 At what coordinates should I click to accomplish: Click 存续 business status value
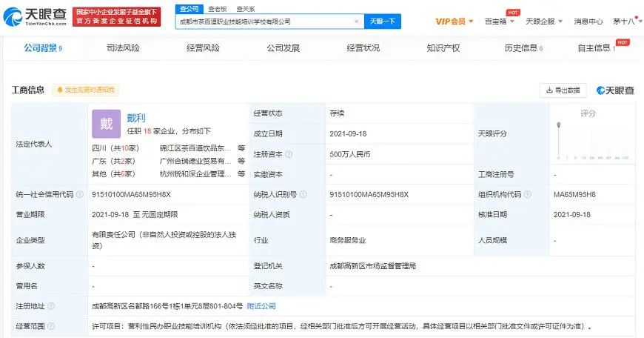coord(337,113)
